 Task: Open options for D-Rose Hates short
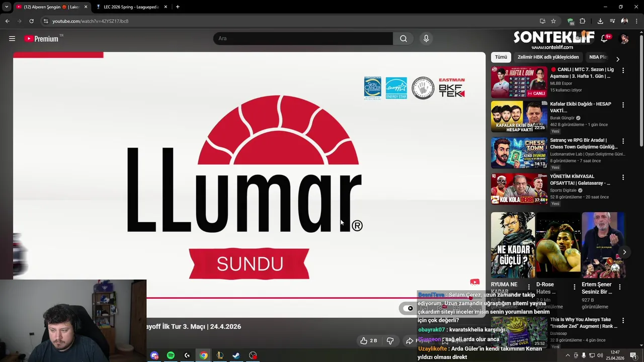click(x=575, y=287)
